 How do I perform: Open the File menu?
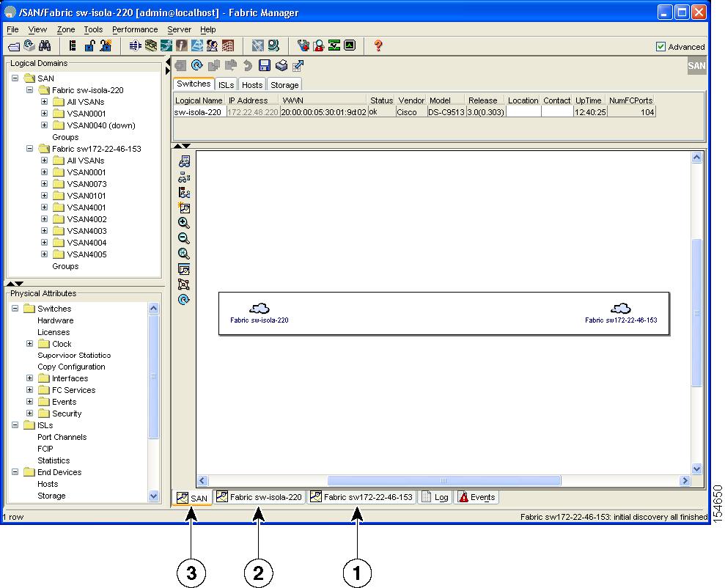[x=12, y=29]
